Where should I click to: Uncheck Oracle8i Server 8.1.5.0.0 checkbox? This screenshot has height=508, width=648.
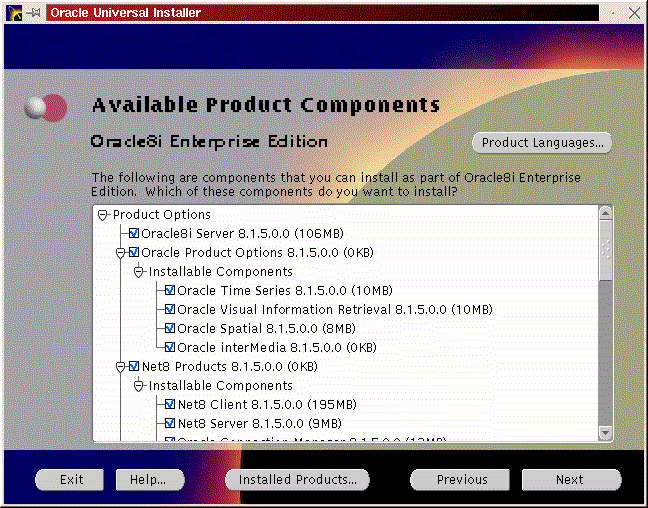pyautogui.click(x=134, y=233)
